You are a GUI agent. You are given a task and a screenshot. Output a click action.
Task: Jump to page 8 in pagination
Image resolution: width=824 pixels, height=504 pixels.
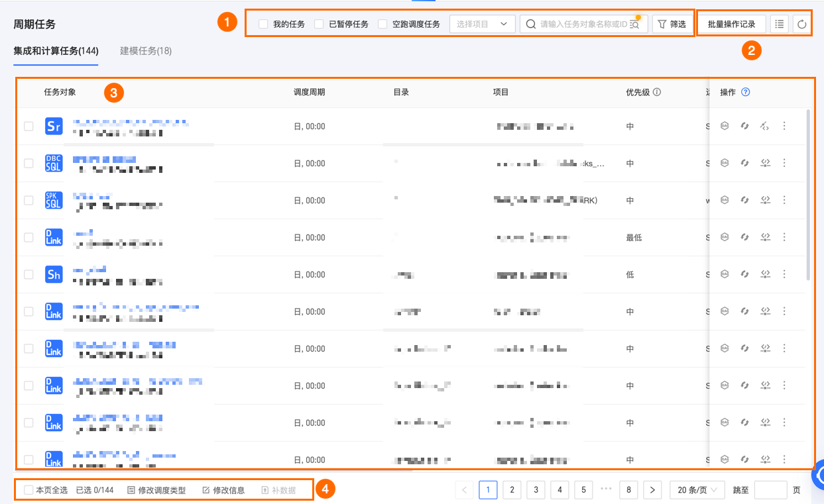(628, 490)
